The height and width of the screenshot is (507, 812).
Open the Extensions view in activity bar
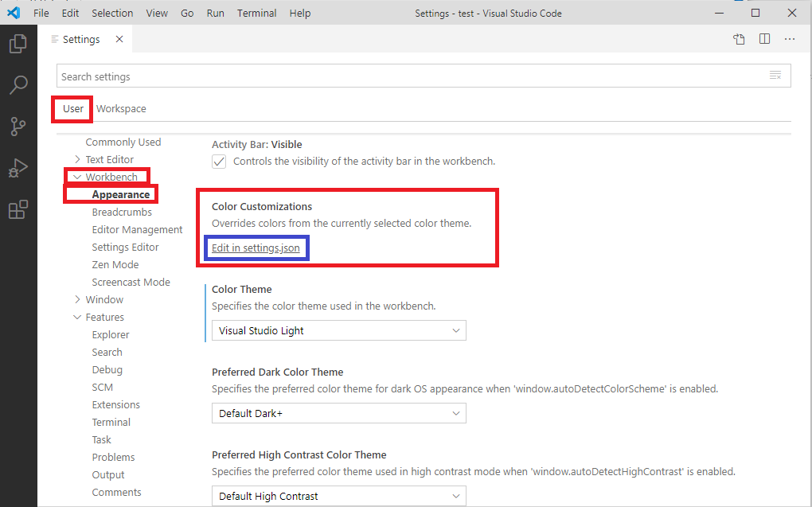(18, 209)
